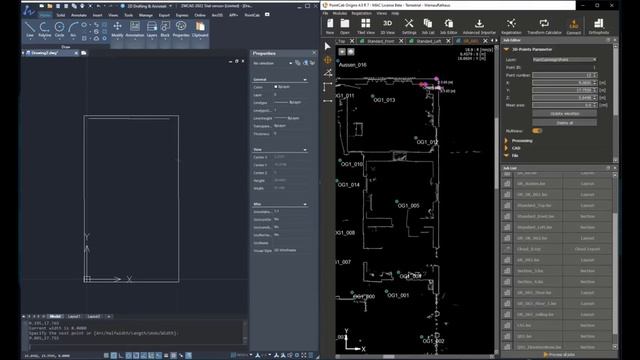Viewport: 640px width, 360px height.
Task: Open the Layer dropdown in Job Editor
Action: click(564, 60)
